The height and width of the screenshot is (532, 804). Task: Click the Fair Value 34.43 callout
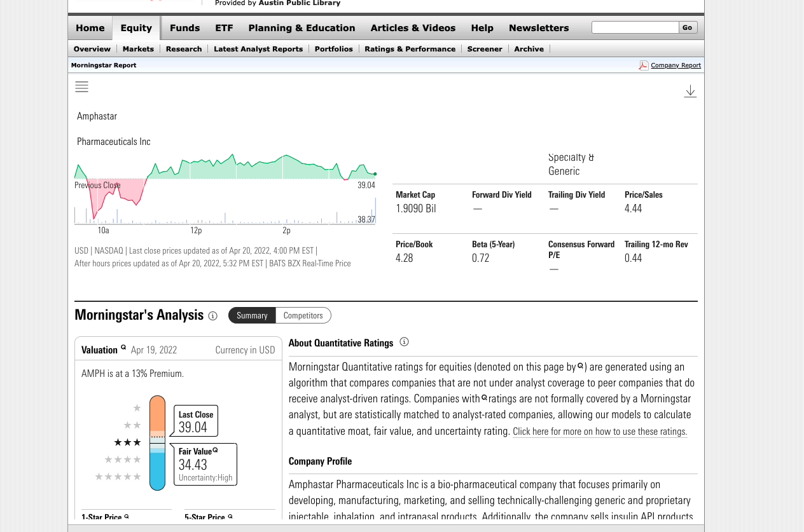205,465
